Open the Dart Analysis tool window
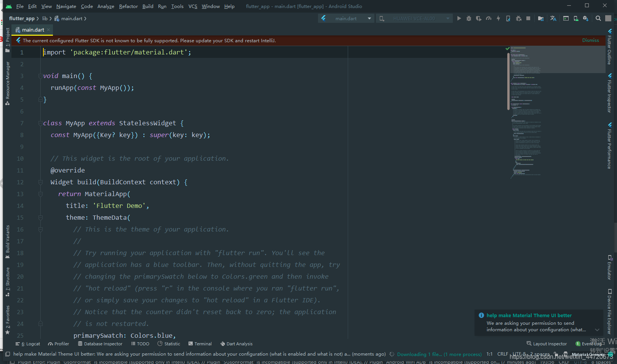 [x=237, y=344]
